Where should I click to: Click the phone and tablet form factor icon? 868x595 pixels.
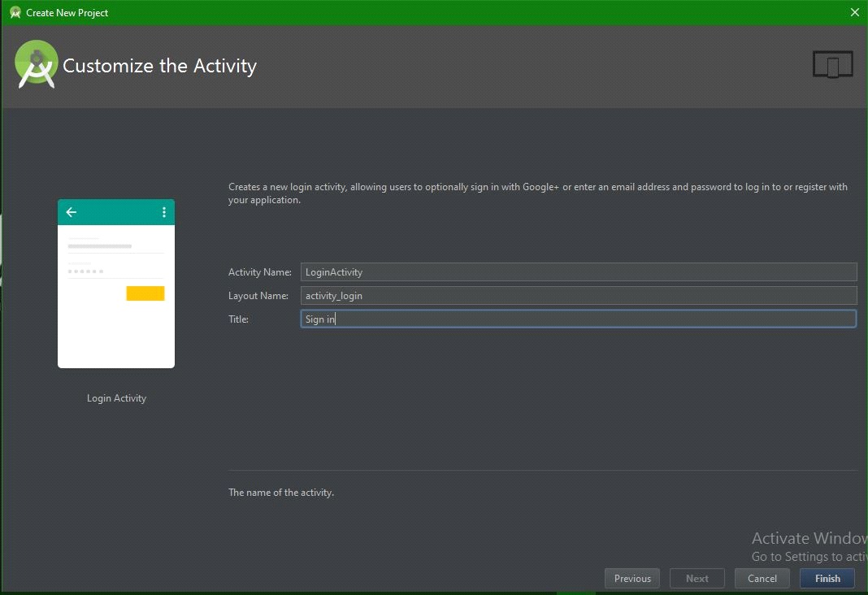[832, 64]
